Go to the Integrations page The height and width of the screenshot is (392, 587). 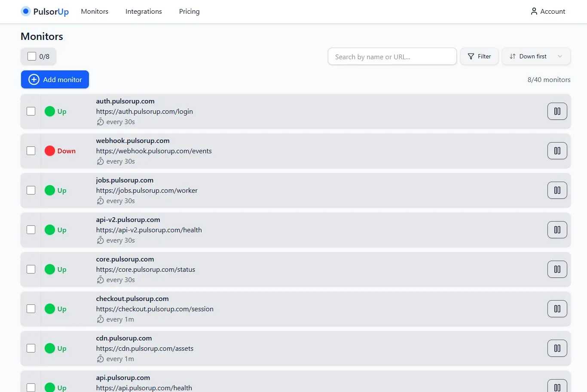(144, 12)
